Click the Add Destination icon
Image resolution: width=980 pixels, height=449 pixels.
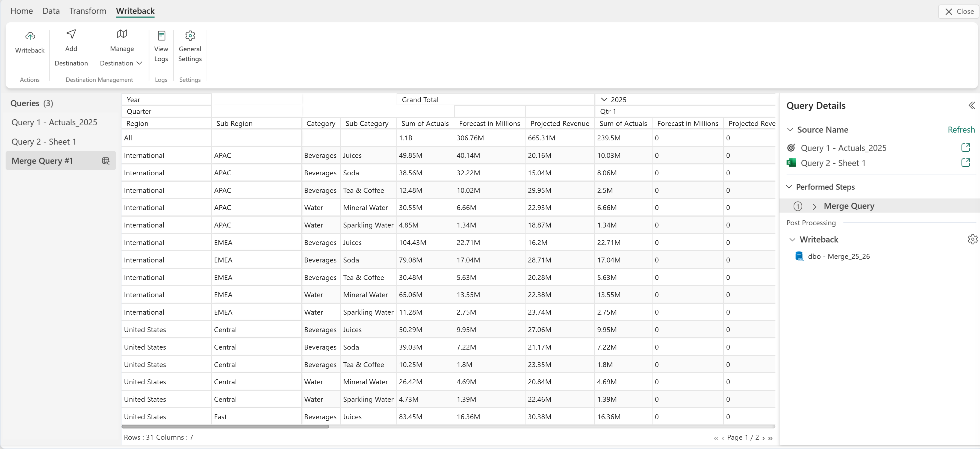click(x=71, y=34)
